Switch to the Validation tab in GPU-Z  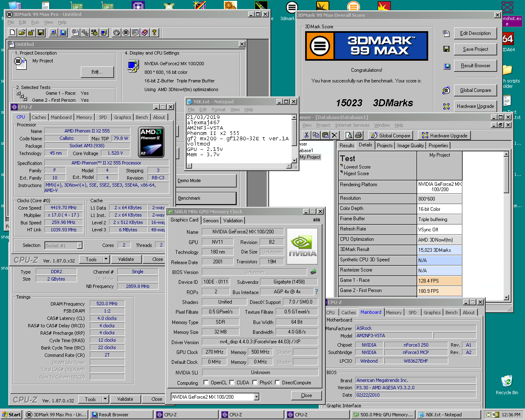(x=233, y=220)
